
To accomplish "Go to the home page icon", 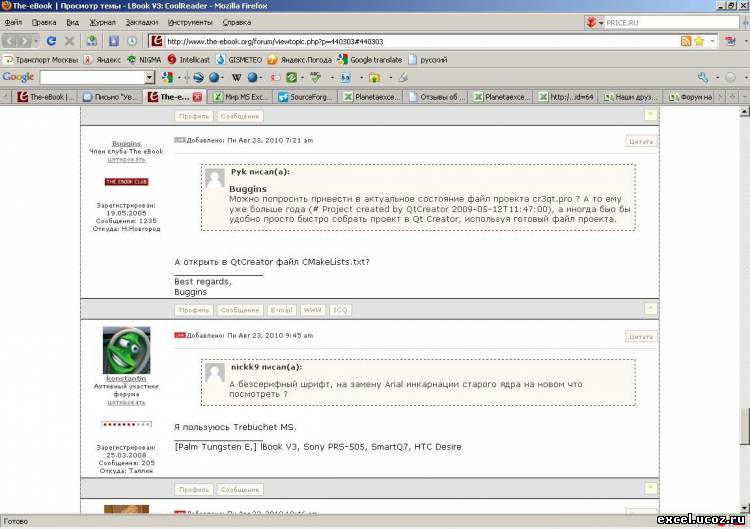I will [92, 41].
